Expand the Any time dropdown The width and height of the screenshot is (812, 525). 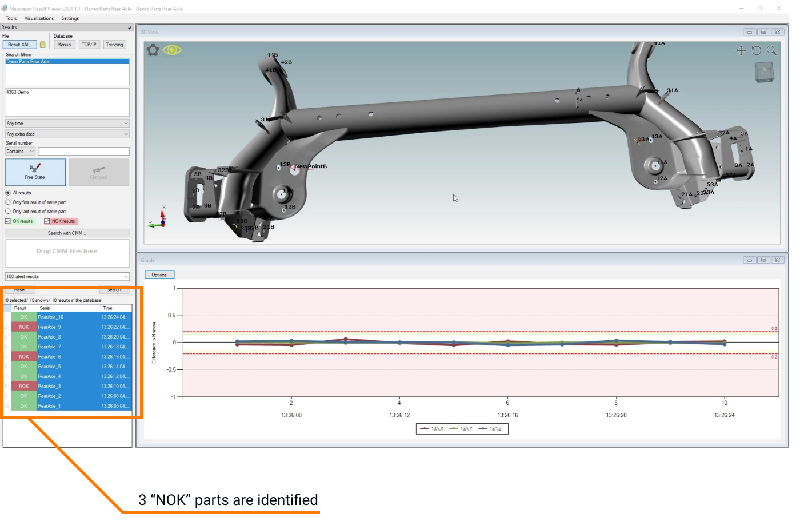67,124
